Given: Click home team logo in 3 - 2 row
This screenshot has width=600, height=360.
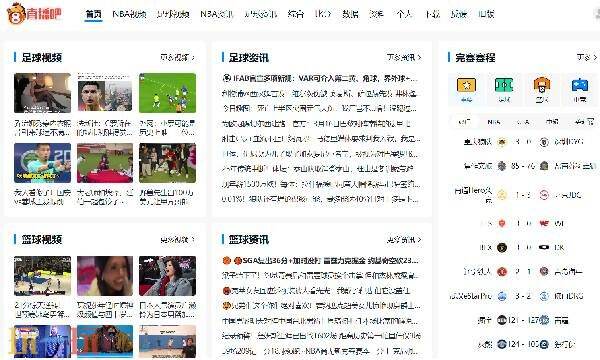Looking at the screenshot, I should point(502,296).
